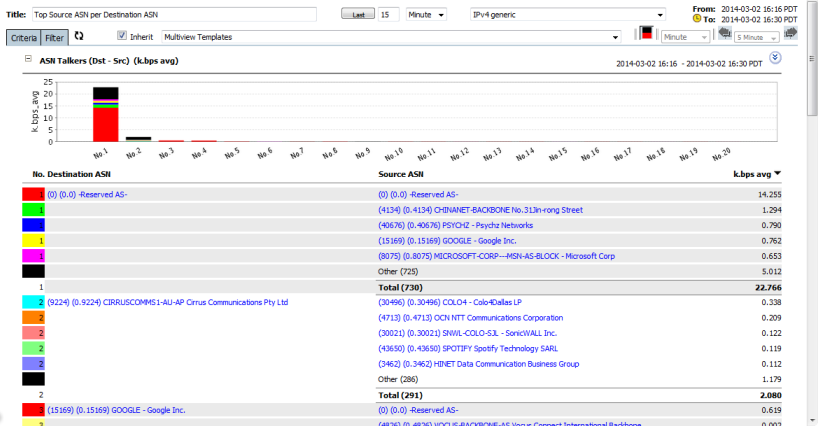Open source ASN GOOGLE - Google Inc. link
Image resolution: width=818 pixels, height=426 pixels.
(447, 241)
